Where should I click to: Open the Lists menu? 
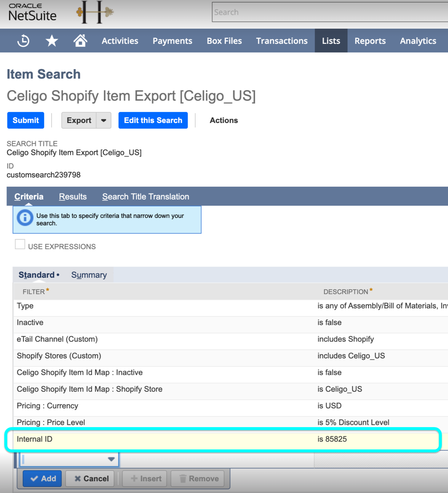pyautogui.click(x=331, y=41)
